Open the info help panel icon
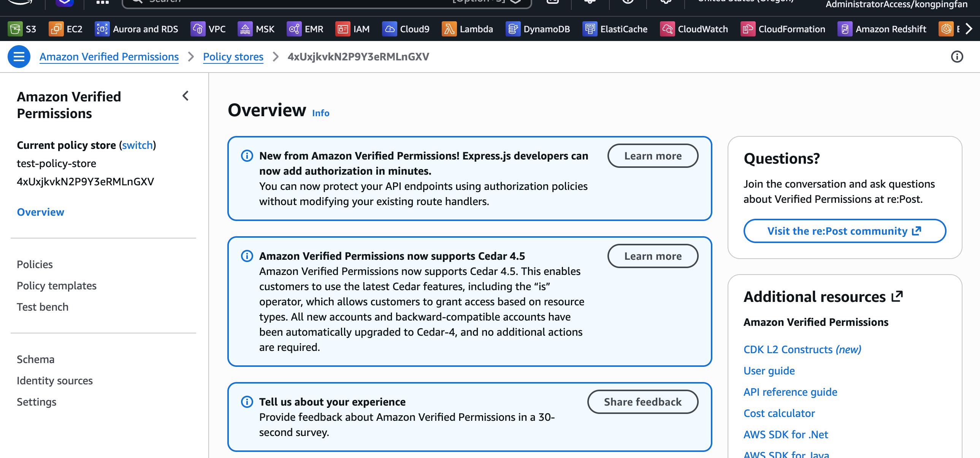Screen dimensions: 980x458 pyautogui.click(x=957, y=57)
